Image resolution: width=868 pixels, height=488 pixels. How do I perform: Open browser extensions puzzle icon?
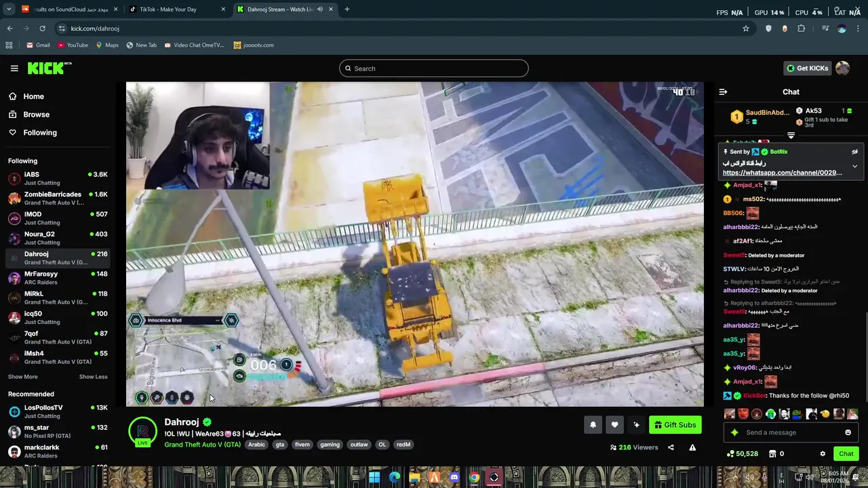tap(801, 28)
